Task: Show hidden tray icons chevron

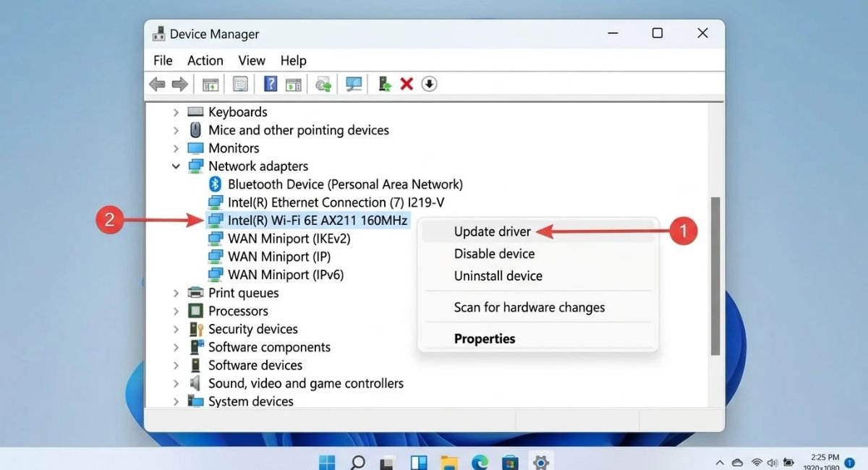Action: [720, 462]
